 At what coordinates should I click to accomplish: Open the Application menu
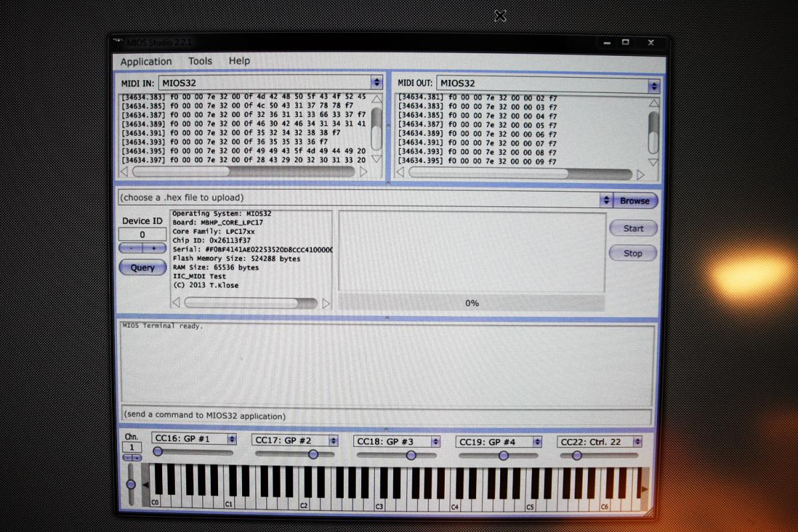click(x=146, y=62)
